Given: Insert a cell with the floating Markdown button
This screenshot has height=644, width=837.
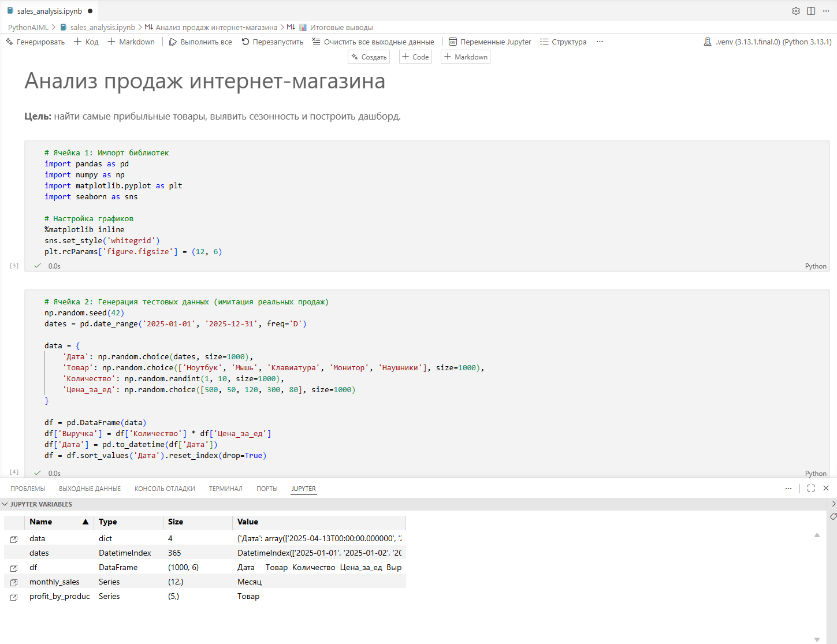Looking at the screenshot, I should 466,57.
